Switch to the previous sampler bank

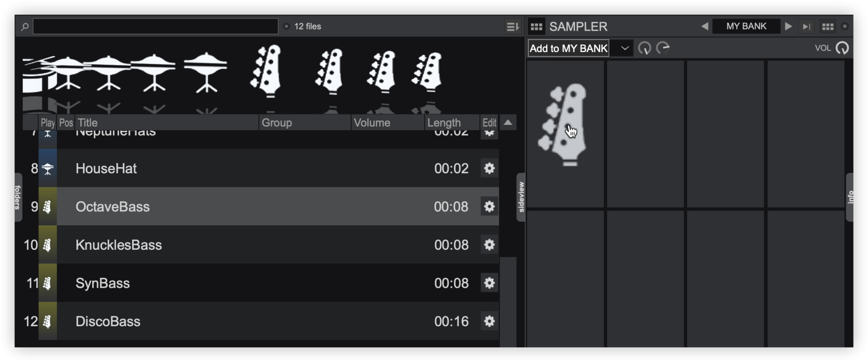click(x=705, y=27)
